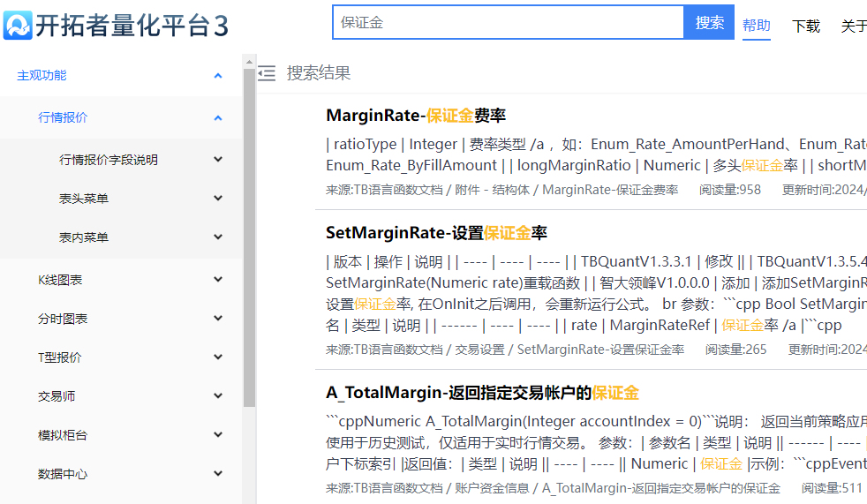
Task: Open the 关于 tab
Action: [x=854, y=26]
